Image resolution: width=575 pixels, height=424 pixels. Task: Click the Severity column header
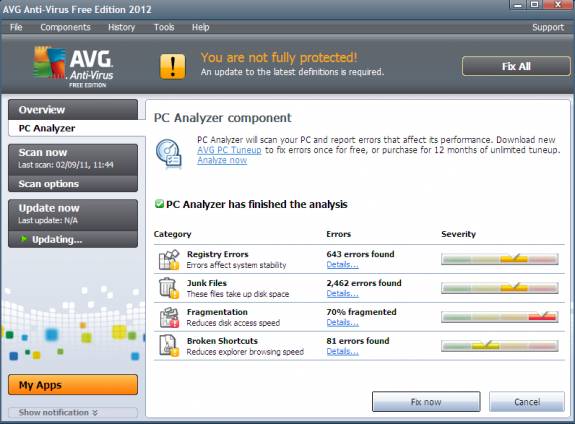click(x=458, y=234)
